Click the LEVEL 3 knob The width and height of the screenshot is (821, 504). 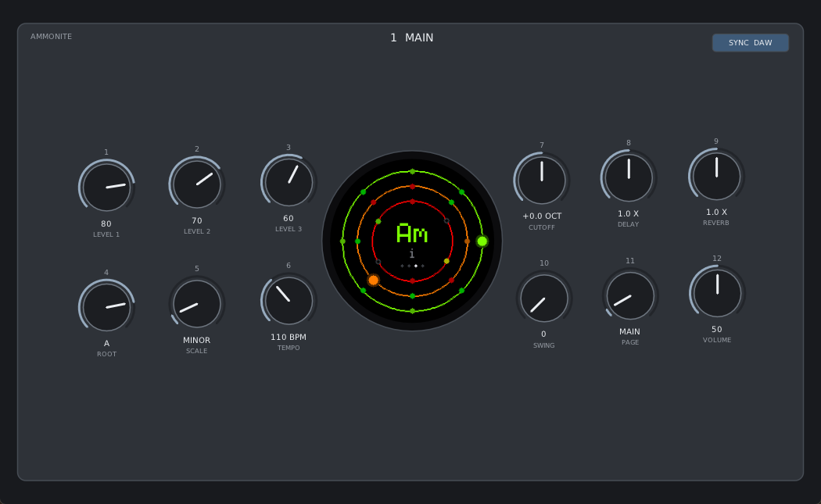tap(289, 182)
